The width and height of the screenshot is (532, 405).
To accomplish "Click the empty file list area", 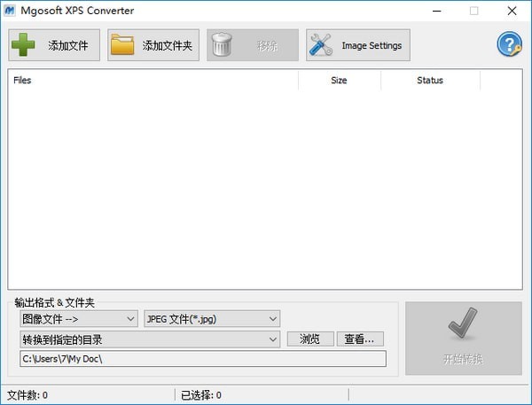I will [264, 190].
